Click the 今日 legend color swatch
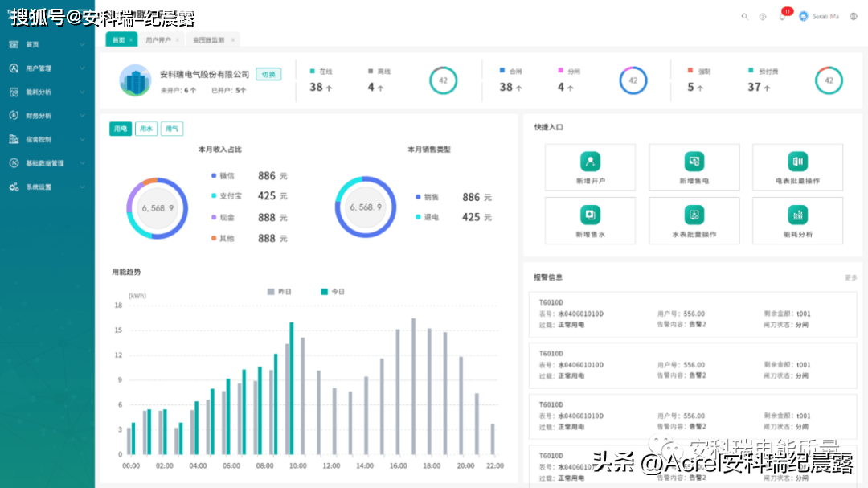The image size is (868, 488). pyautogui.click(x=325, y=292)
